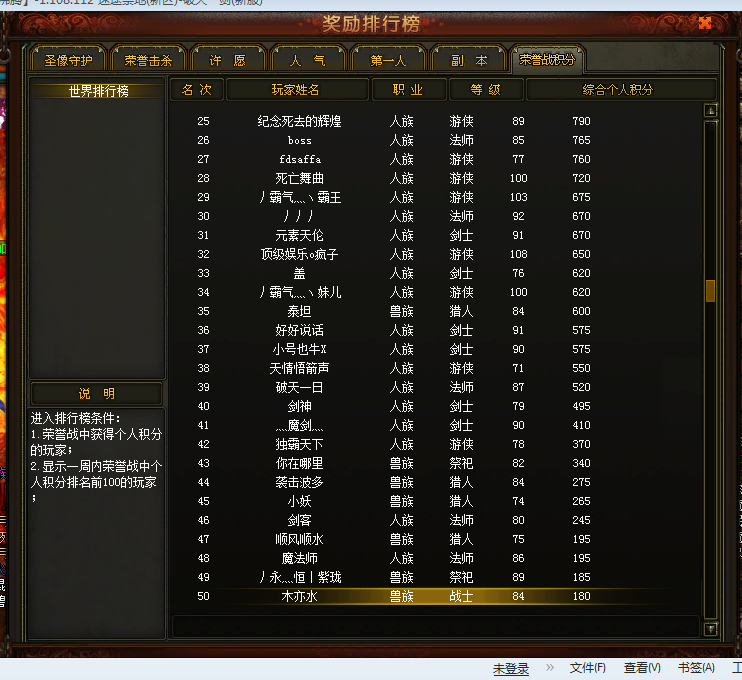Switch to the 圣像守护 tab

click(x=68, y=60)
